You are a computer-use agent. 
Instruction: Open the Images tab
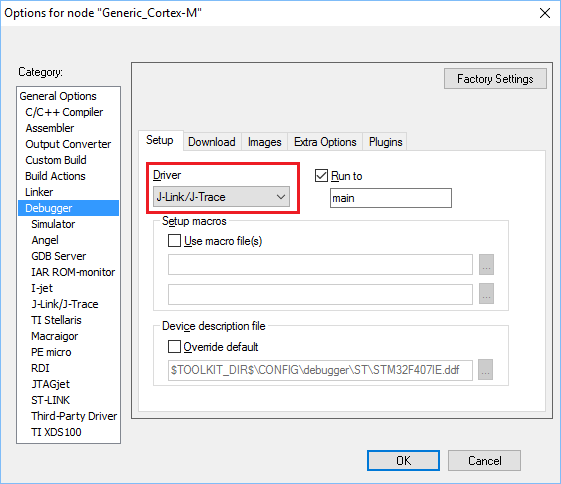click(x=264, y=142)
